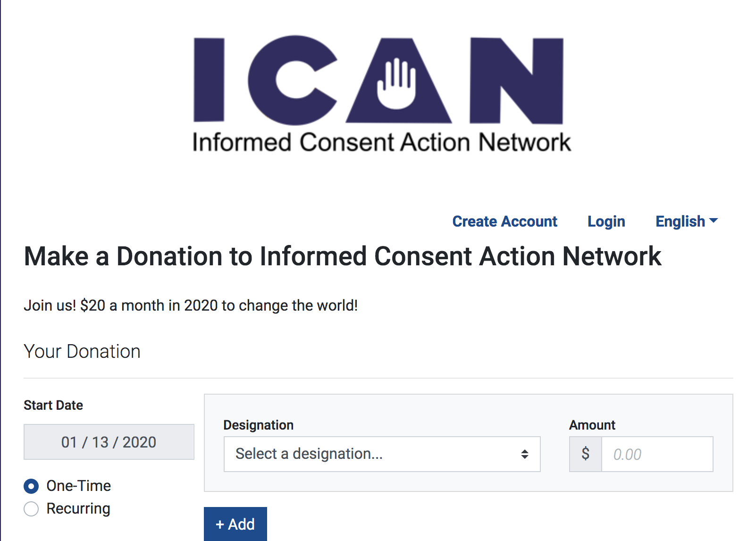Open the Start Date picker field

point(109,442)
